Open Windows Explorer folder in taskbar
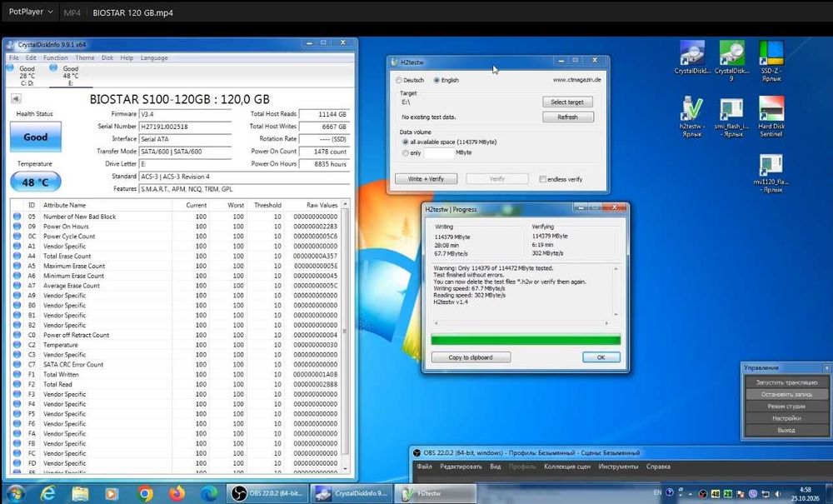Screen dimensions: 833x504 (80, 493)
